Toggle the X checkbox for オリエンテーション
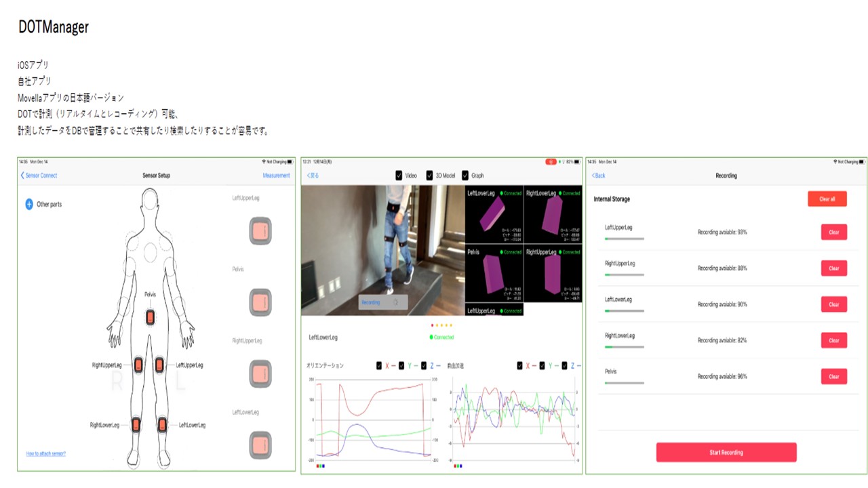The image size is (868, 488). coord(380,366)
